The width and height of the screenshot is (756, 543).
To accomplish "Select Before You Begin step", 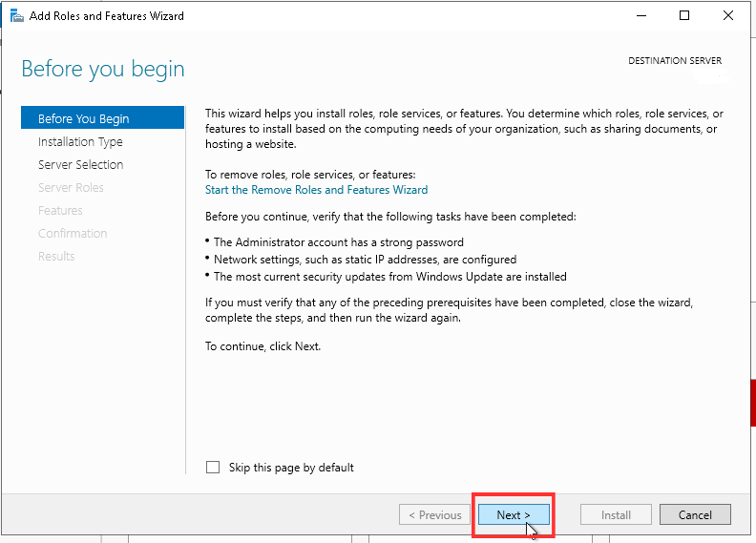I will click(x=103, y=118).
